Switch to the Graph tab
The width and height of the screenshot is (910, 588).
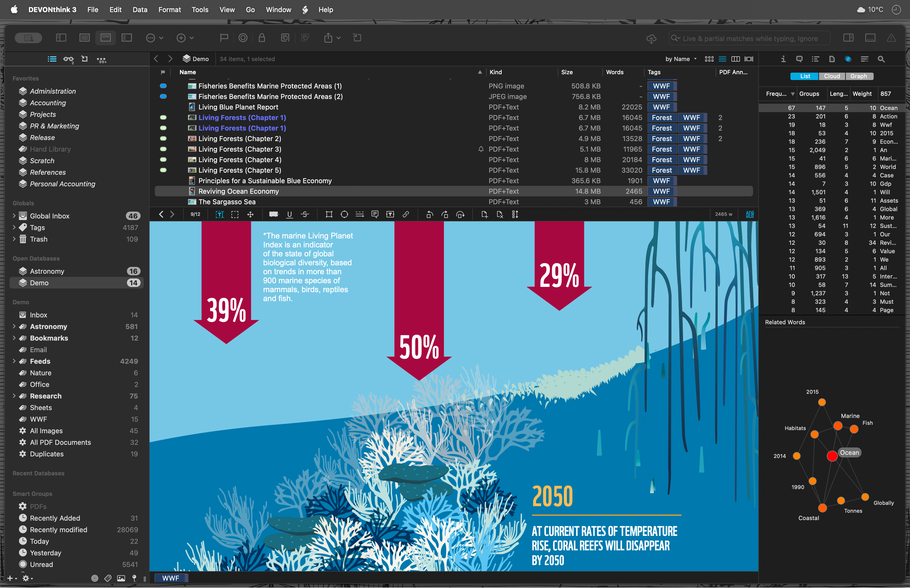pos(859,76)
